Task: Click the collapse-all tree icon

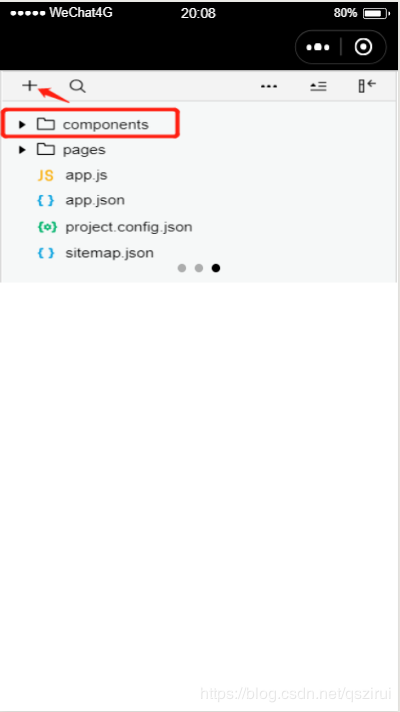Action: (318, 86)
